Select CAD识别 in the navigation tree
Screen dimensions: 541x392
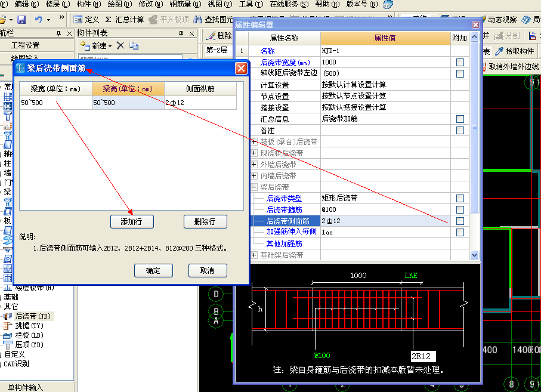pos(16,364)
